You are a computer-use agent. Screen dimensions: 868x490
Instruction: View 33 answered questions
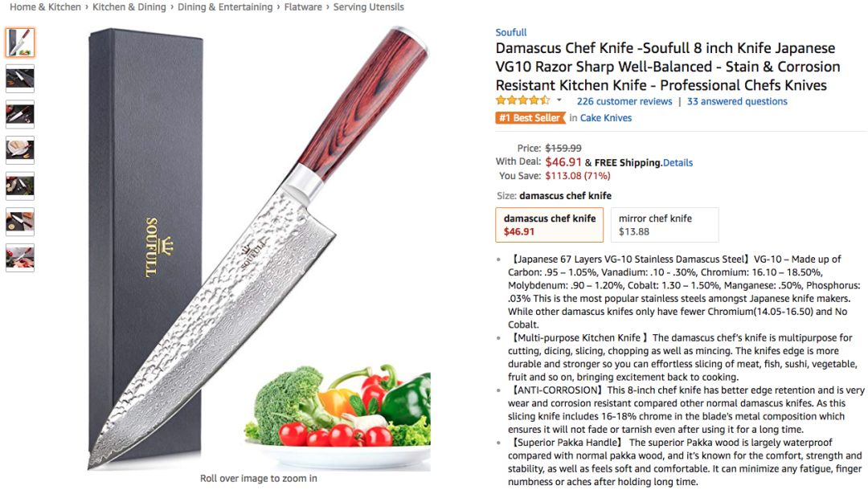(x=737, y=101)
